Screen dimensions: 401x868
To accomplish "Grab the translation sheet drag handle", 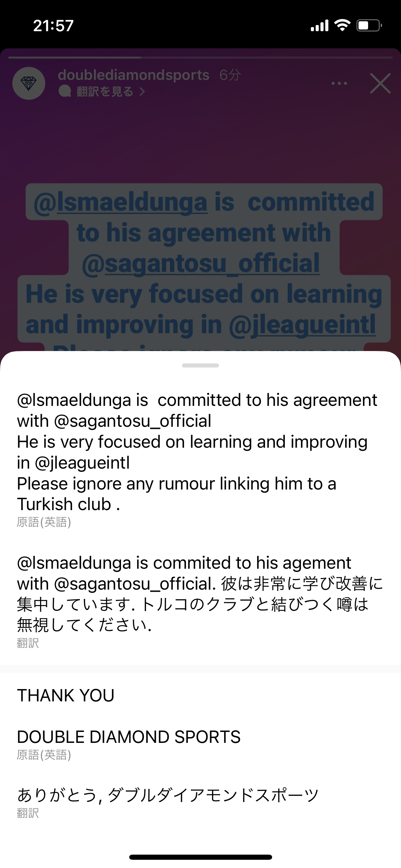I will click(x=200, y=365).
